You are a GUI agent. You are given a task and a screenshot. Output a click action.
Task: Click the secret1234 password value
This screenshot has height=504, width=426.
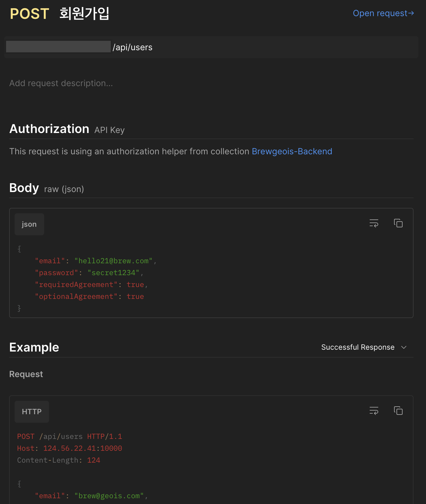click(x=113, y=273)
